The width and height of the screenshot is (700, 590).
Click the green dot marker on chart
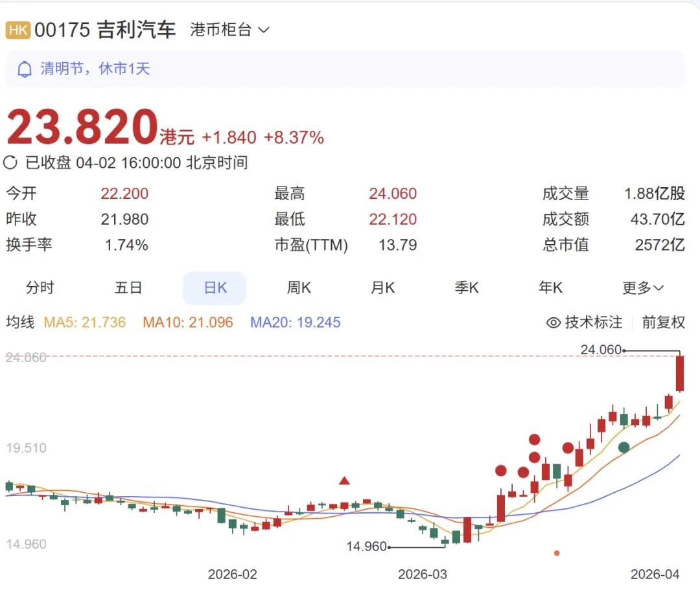pos(624,448)
